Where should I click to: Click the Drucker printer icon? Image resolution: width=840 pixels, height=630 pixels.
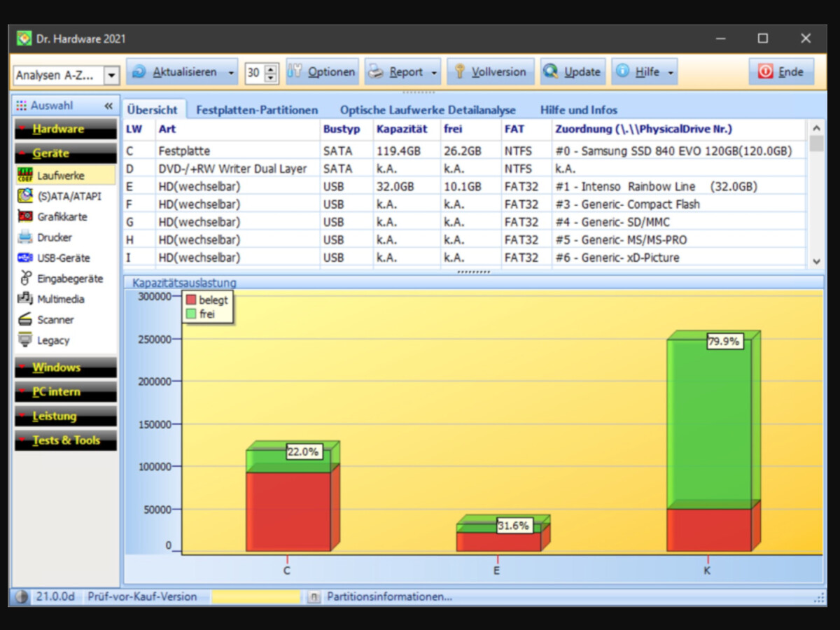25,237
